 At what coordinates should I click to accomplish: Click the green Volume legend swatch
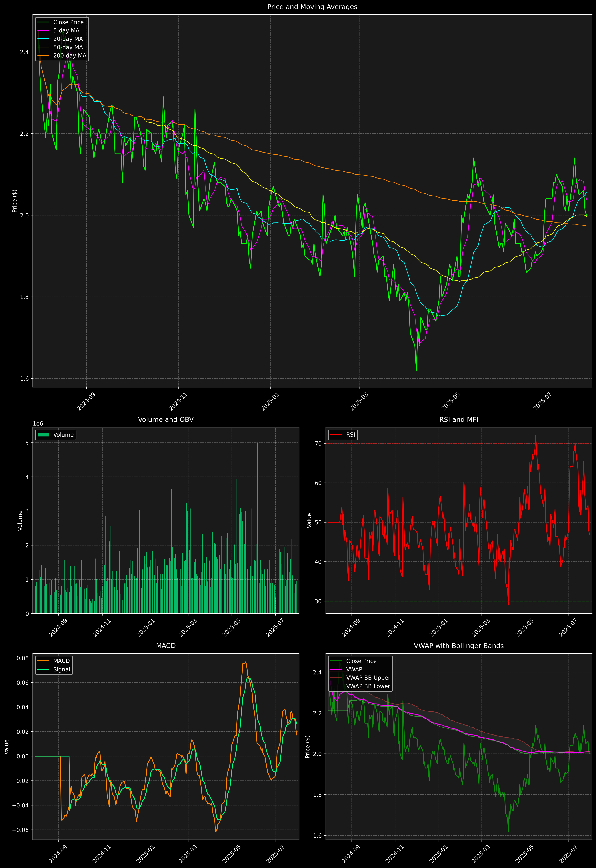click(43, 435)
